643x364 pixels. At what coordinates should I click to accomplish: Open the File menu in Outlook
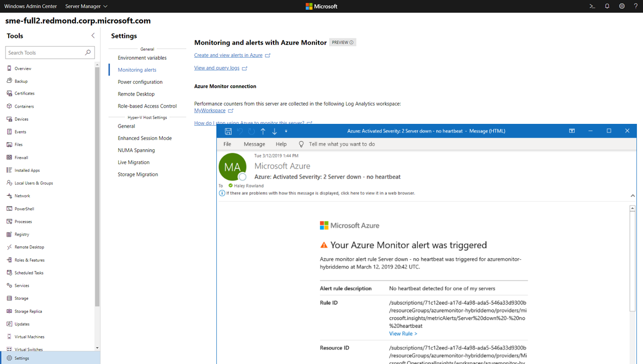point(227,144)
